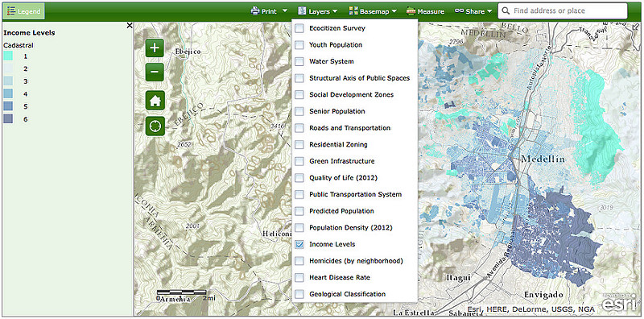
Task: Click the find my location icon
Action: point(155,126)
